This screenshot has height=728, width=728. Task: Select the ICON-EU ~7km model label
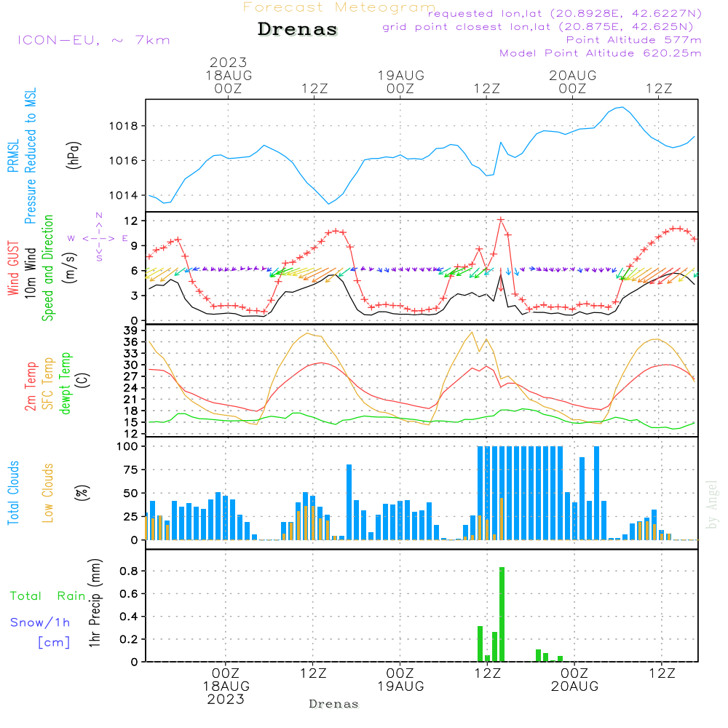(x=93, y=40)
